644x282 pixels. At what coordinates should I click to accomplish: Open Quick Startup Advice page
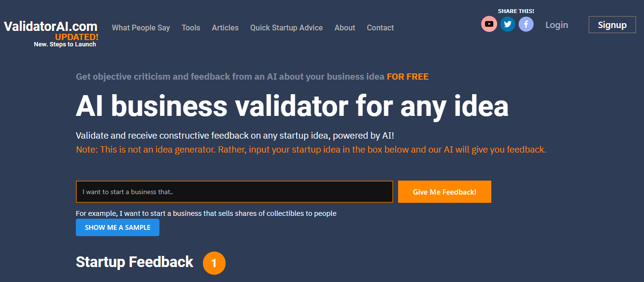tap(286, 28)
